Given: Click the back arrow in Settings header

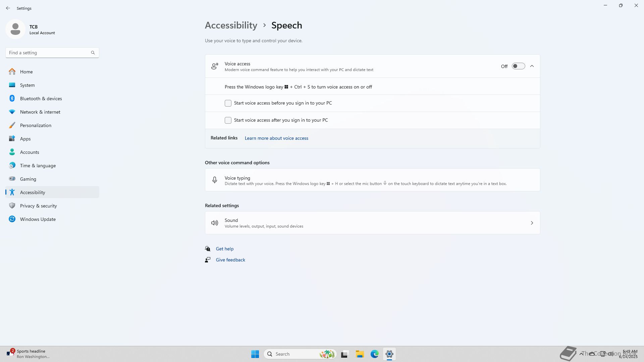Looking at the screenshot, I should 8,8.
